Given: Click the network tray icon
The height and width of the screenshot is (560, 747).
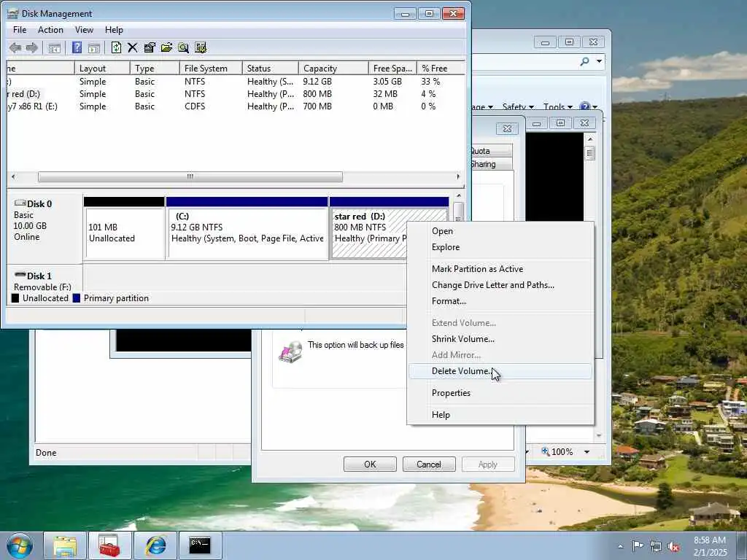Looking at the screenshot, I should 656,547.
